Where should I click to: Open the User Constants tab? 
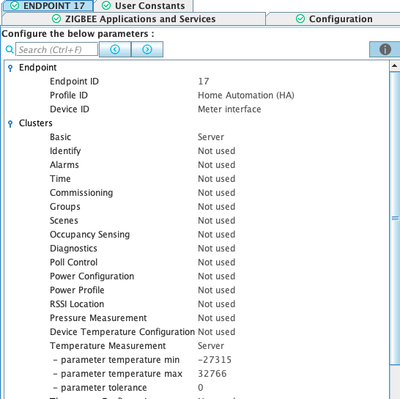coord(144,6)
